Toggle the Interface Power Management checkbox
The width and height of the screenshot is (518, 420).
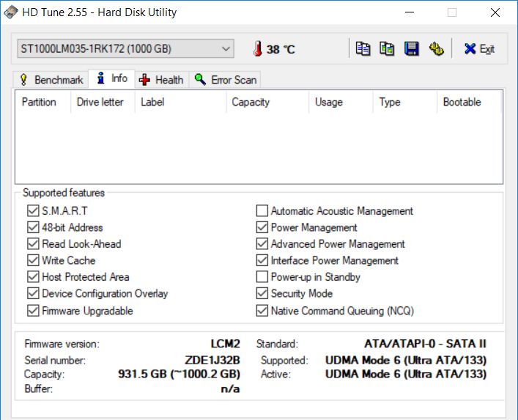(x=262, y=260)
